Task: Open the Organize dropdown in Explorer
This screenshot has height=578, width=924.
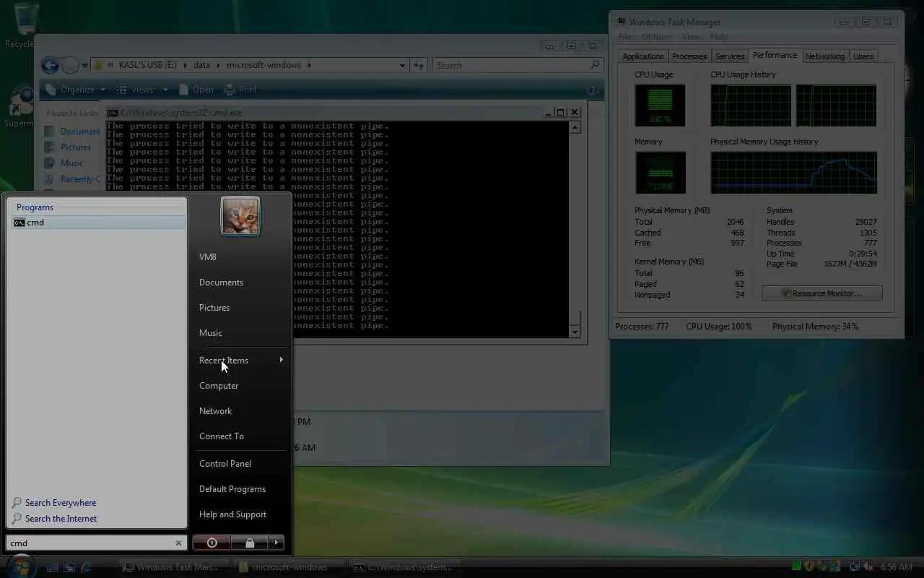Action: [x=75, y=90]
